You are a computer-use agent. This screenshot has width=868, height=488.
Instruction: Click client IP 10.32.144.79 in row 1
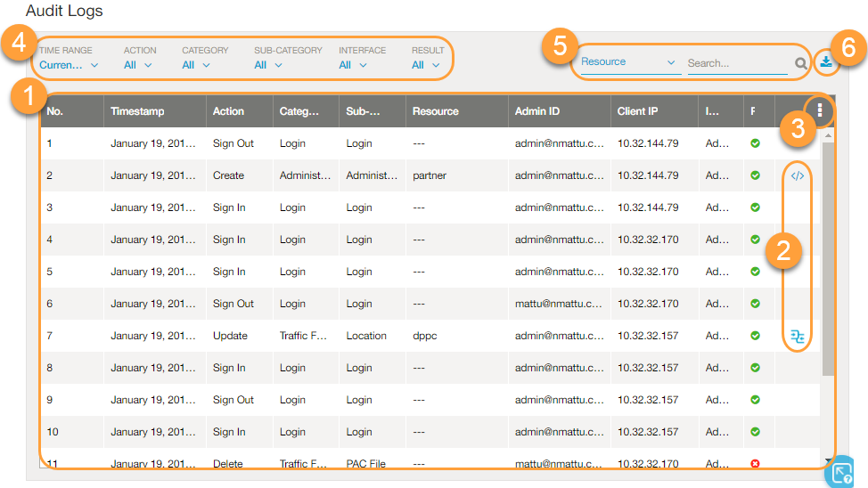tap(648, 143)
